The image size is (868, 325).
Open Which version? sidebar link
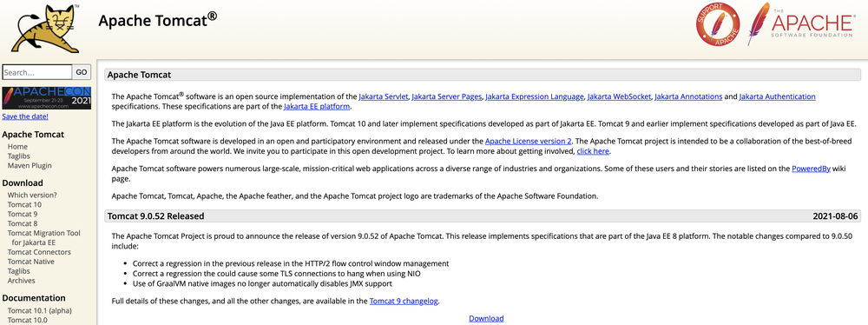point(32,195)
